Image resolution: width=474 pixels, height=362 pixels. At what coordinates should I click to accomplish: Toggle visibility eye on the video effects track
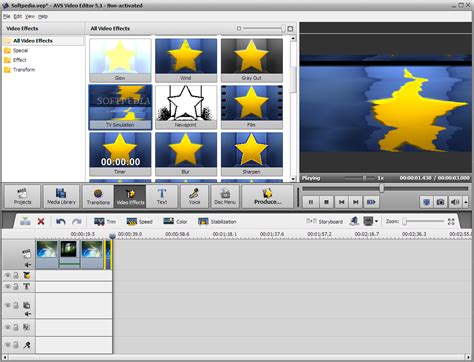(x=7, y=275)
